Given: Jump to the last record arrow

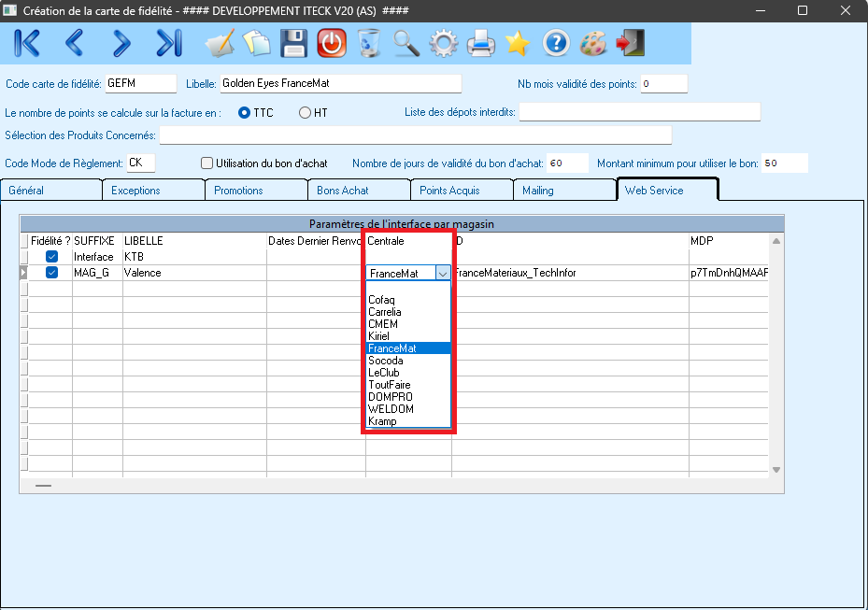Looking at the screenshot, I should pyautogui.click(x=168, y=43).
